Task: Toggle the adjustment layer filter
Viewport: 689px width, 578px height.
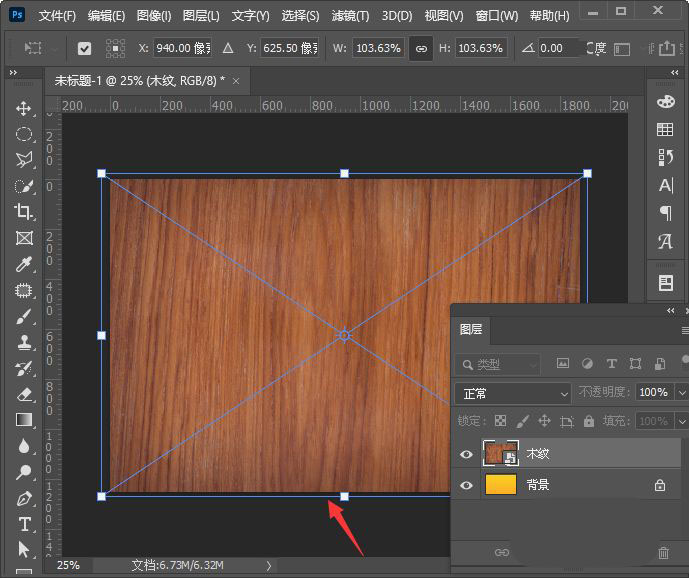Action: click(x=587, y=363)
